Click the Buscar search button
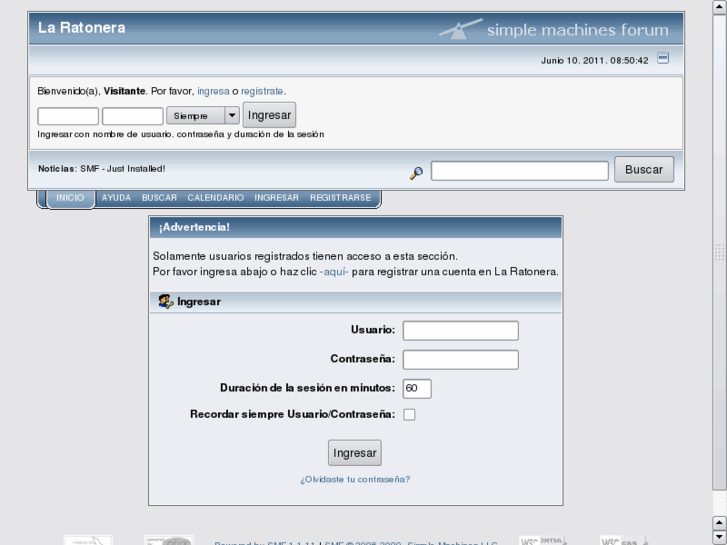The image size is (727, 545). click(x=644, y=170)
